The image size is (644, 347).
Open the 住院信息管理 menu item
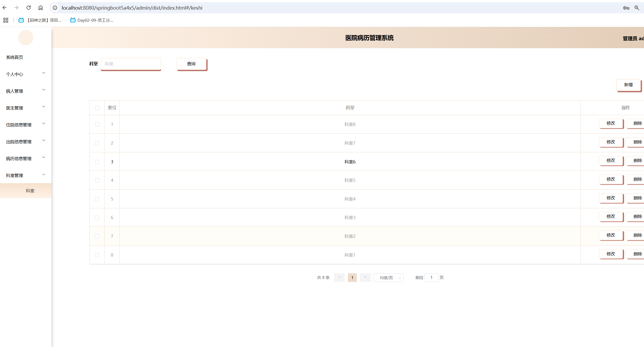pyautogui.click(x=26, y=125)
